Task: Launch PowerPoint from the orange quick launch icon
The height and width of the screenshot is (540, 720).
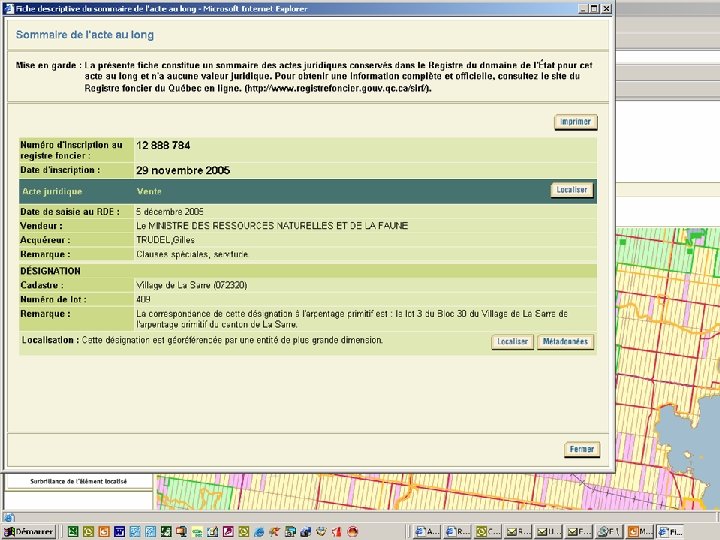Action: (x=104, y=532)
